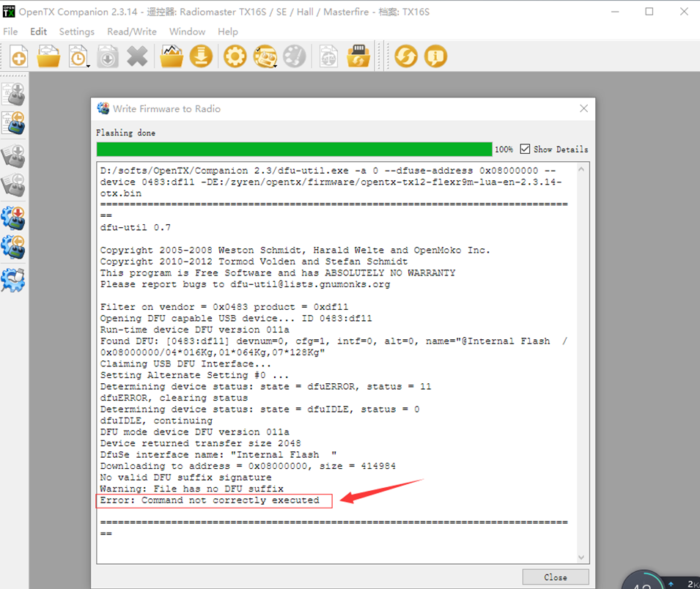Image resolution: width=700 pixels, height=589 pixels.
Task: Expand the Recent Files dropdown arrow
Action: [x=88, y=66]
